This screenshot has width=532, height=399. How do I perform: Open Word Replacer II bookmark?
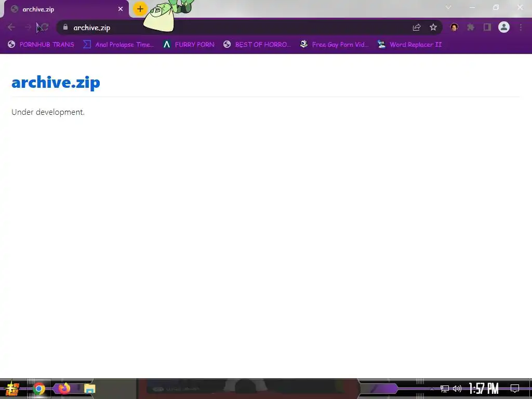click(x=409, y=45)
